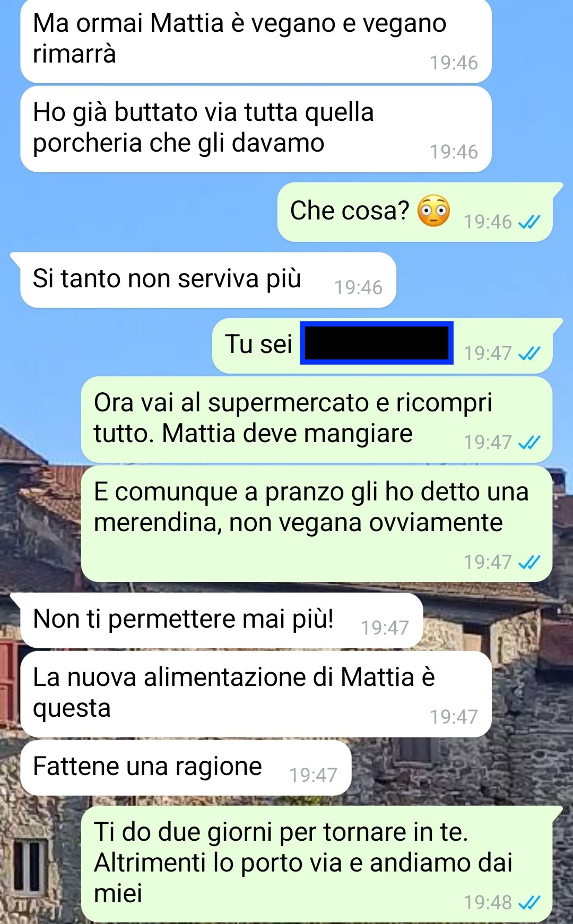The width and height of the screenshot is (573, 924).
Task: Tap the read ticks on 'E comunque a pranzo'
Action: [x=529, y=562]
